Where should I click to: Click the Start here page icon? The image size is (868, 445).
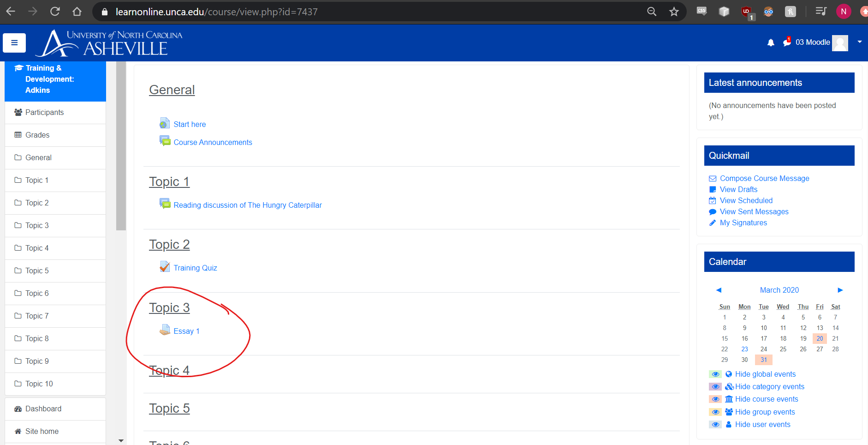[x=165, y=124]
